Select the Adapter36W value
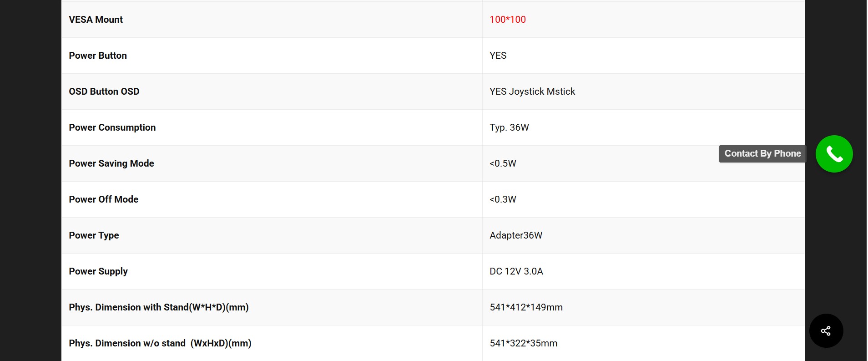The image size is (868, 361). click(516, 235)
